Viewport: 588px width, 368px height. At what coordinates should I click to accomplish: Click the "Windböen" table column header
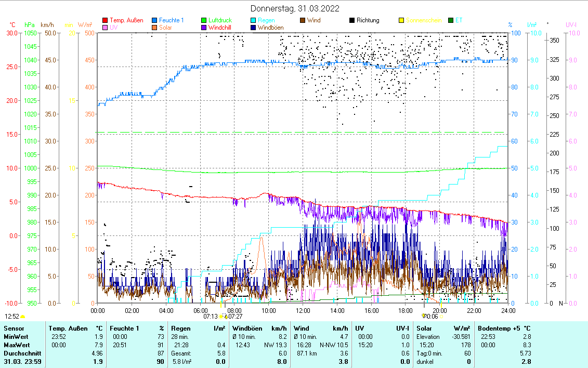pos(247,328)
